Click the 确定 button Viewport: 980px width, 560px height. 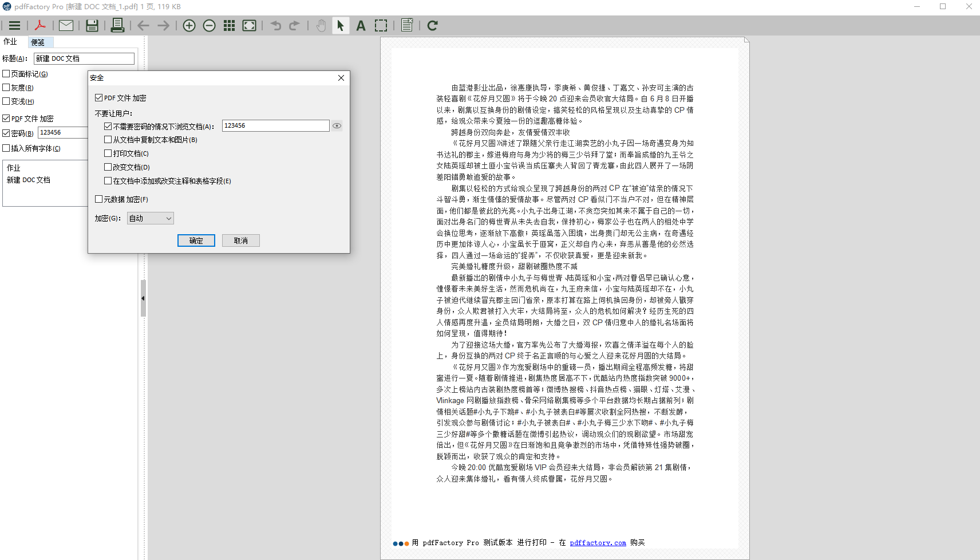pos(196,240)
